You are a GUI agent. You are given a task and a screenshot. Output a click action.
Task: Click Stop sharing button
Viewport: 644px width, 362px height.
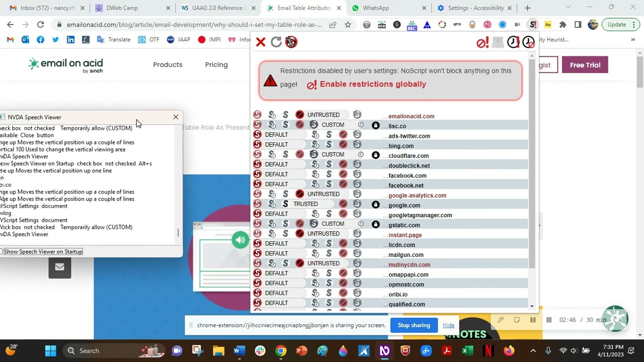[414, 325]
